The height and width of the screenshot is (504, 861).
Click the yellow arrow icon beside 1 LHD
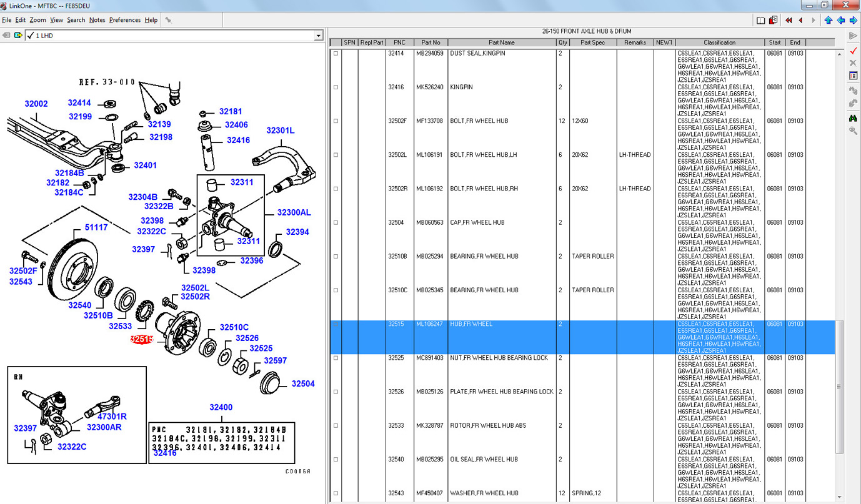click(18, 36)
